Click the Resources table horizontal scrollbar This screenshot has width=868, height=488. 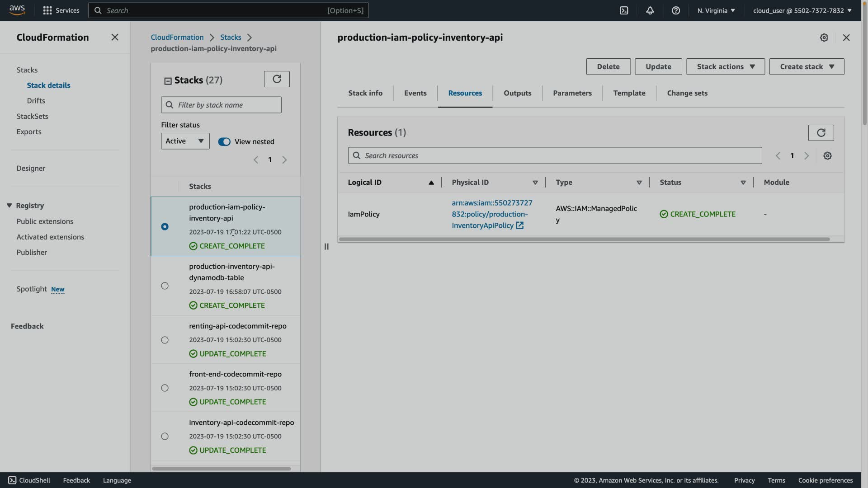[584, 239]
